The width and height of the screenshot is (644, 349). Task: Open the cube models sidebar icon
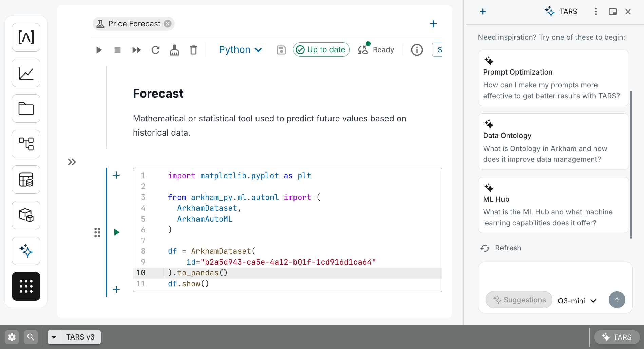click(26, 215)
